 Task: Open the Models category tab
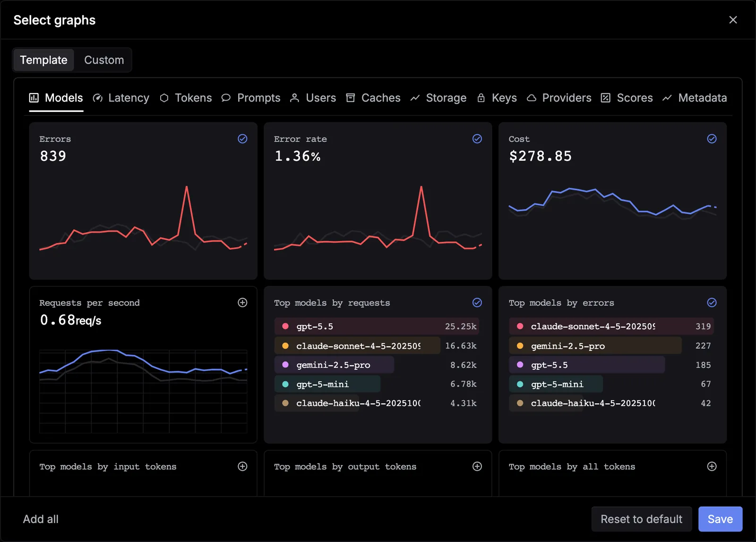(x=56, y=98)
